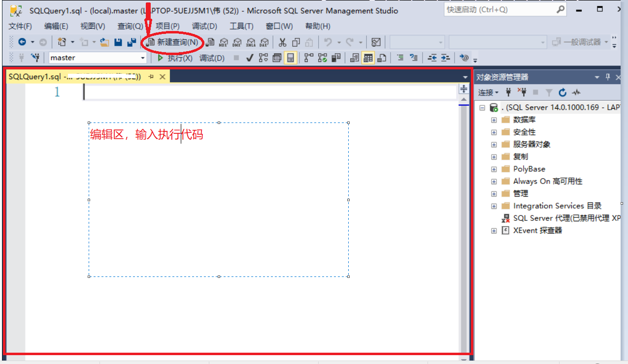This screenshot has width=628, height=364.
Task: Open the 视图(V) menu
Action: (x=93, y=26)
